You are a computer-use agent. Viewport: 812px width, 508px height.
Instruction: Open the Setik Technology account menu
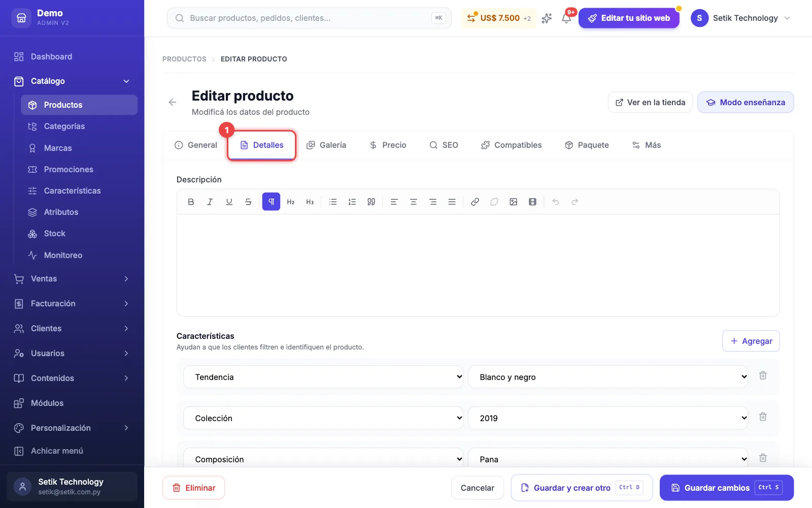tap(740, 18)
